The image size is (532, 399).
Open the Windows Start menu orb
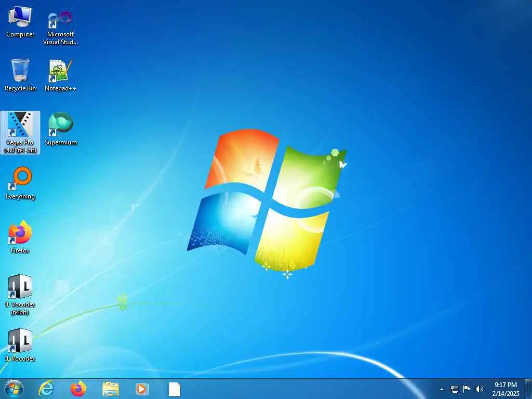[14, 389]
